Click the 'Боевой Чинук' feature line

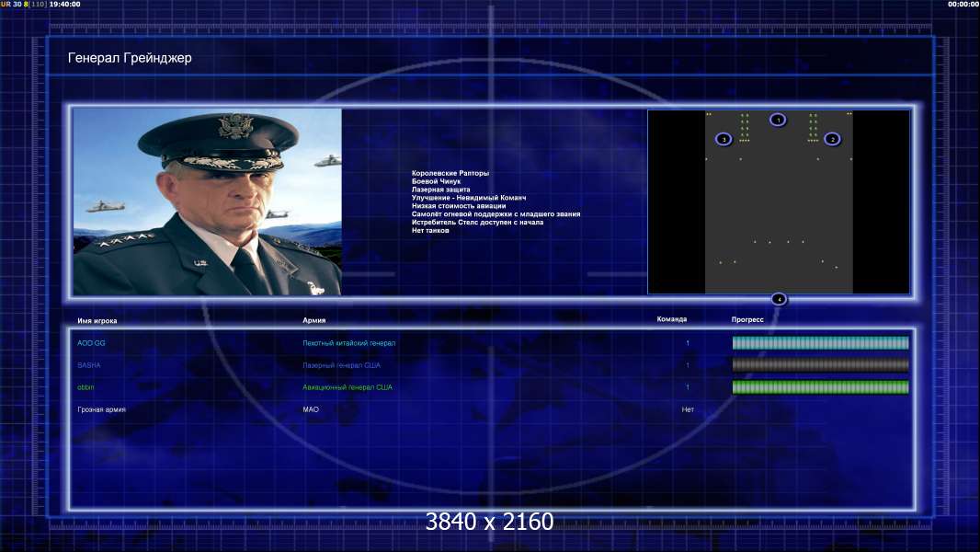click(x=436, y=181)
